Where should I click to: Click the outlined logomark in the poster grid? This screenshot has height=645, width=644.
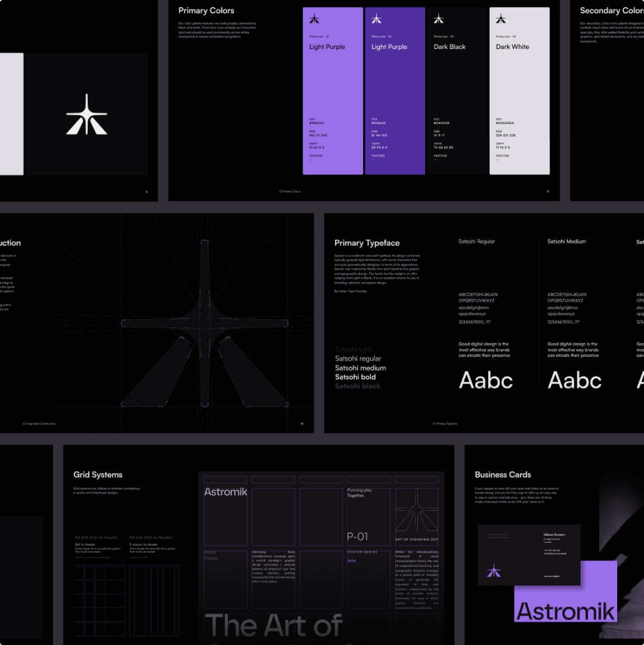pyautogui.click(x=416, y=509)
